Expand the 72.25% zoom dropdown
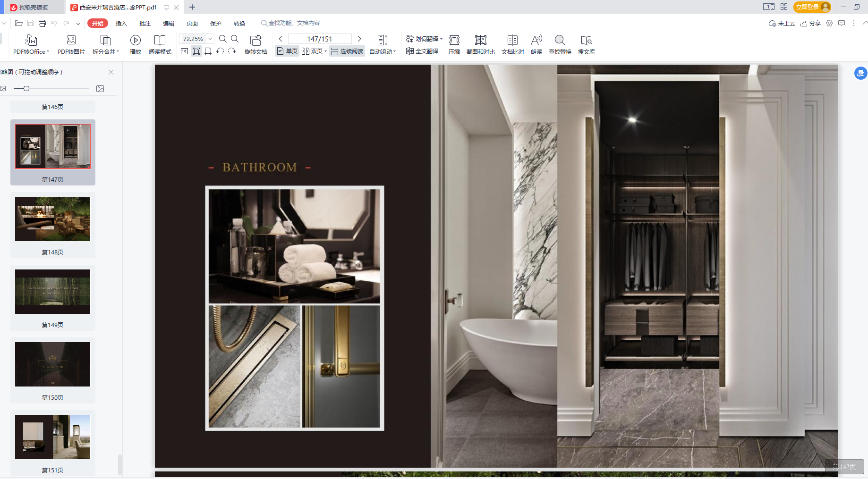 click(x=210, y=39)
